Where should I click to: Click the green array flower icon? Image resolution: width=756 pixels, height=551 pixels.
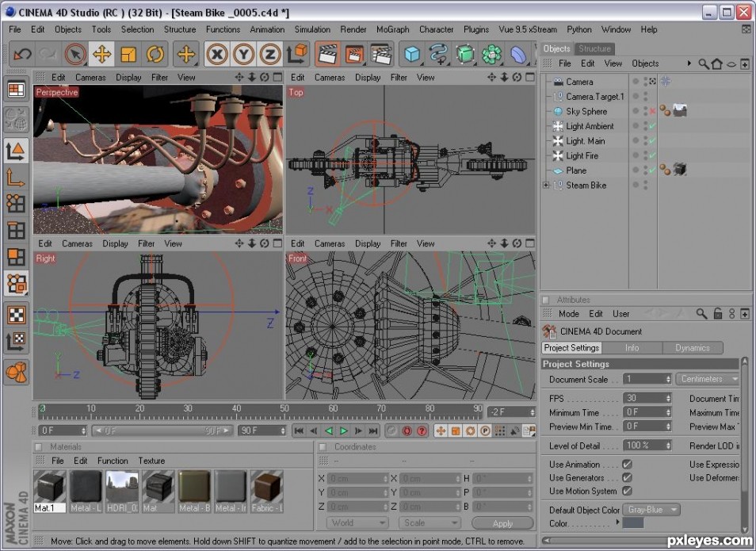(x=491, y=54)
